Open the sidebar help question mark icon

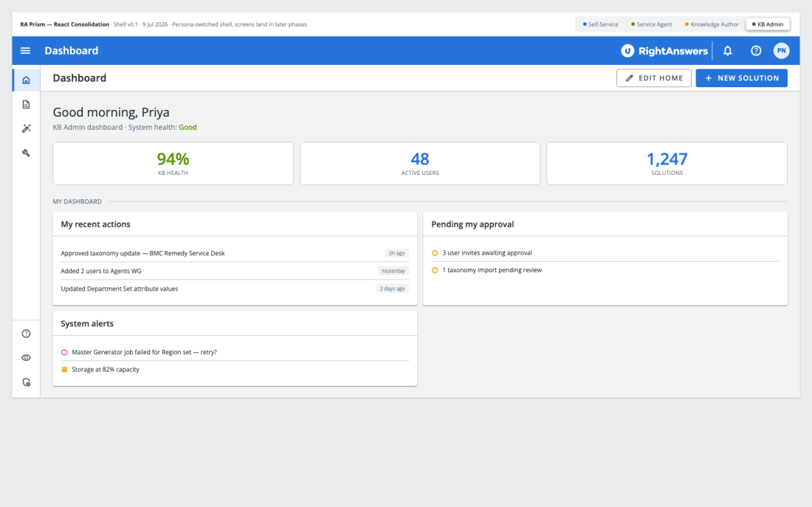pyautogui.click(x=27, y=334)
